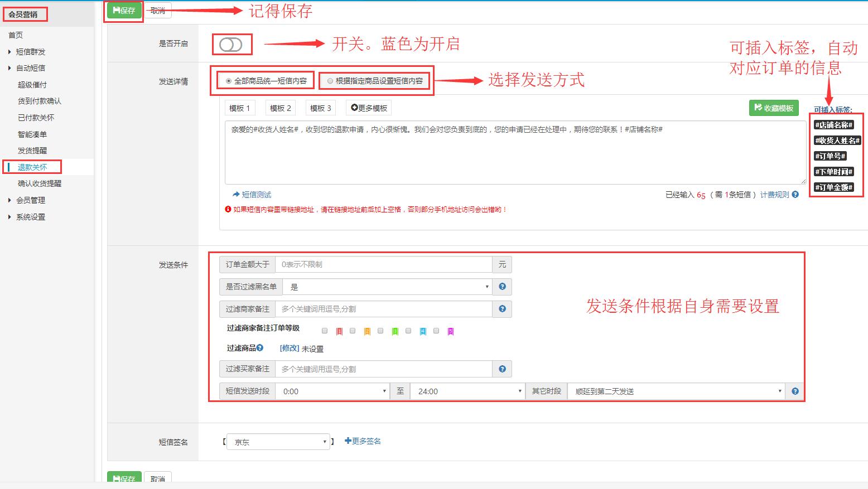Open the 其它时段 dropdown showing 顺延到第二天发送

[x=676, y=391]
